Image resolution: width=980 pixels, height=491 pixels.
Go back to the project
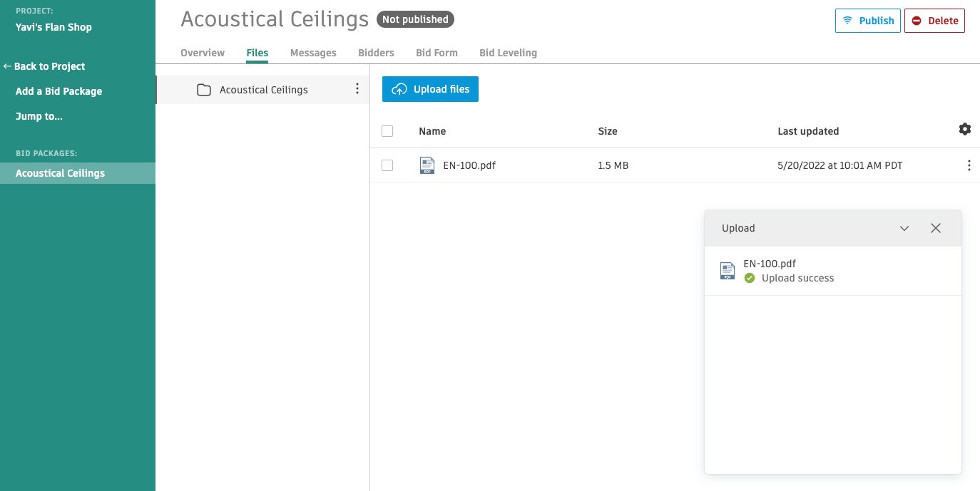44,66
